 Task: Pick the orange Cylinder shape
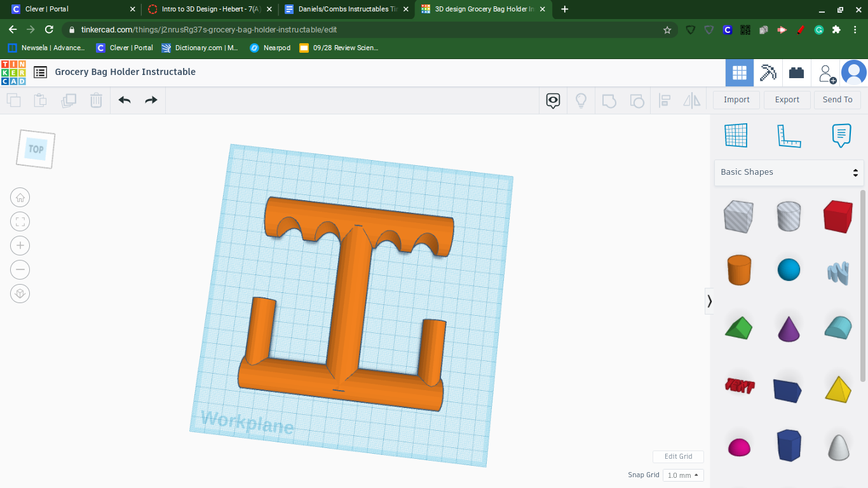[x=738, y=270]
